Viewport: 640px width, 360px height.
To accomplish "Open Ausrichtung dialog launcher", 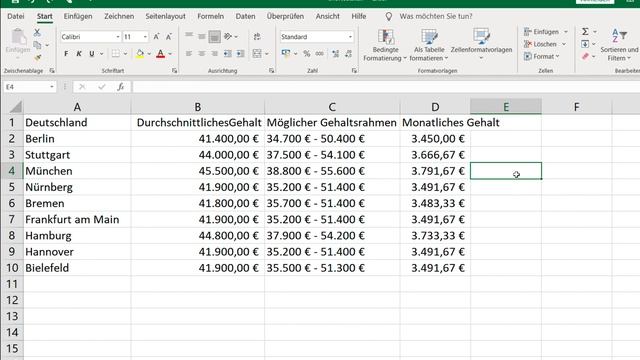I will coord(271,71).
